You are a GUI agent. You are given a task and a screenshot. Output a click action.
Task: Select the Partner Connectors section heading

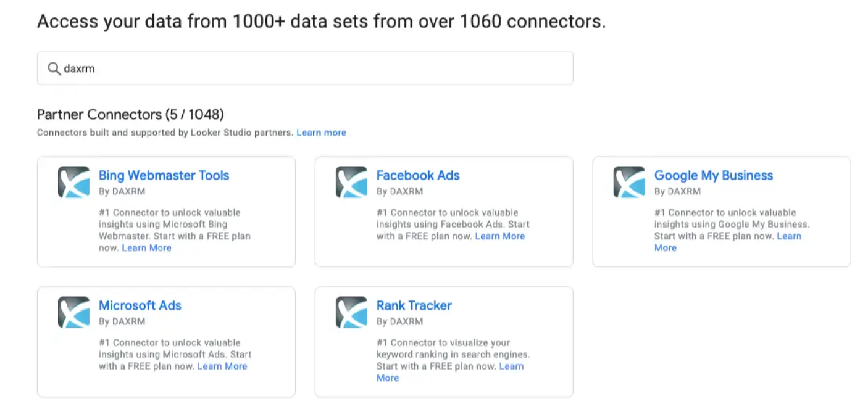[x=130, y=115]
